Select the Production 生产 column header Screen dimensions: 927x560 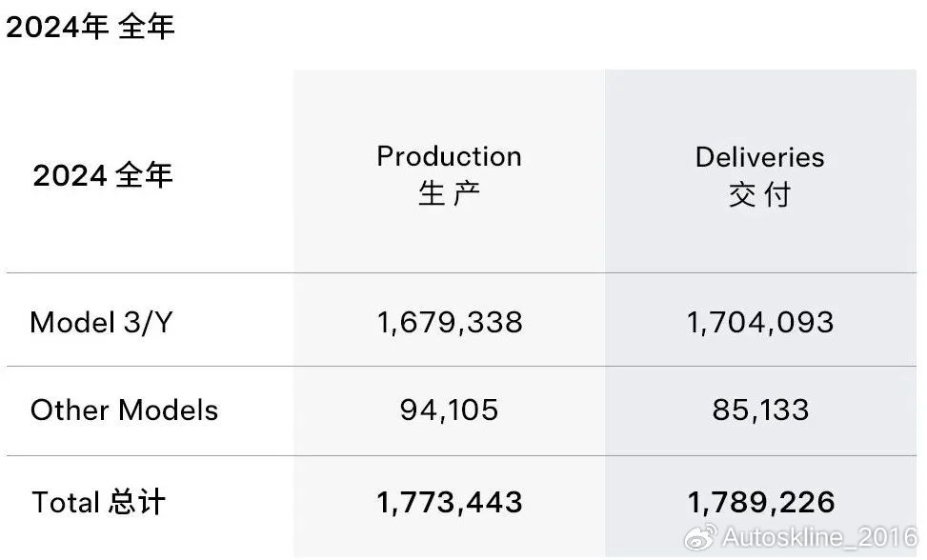450,175
